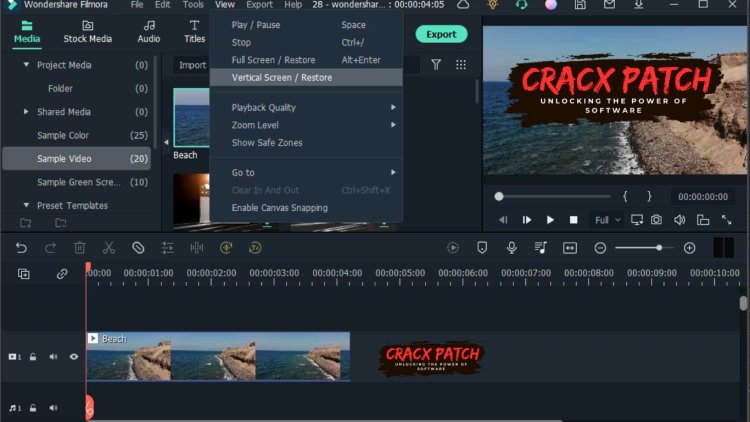
Task: Click the fullscreen expand arrows icon
Action: coord(726,220)
